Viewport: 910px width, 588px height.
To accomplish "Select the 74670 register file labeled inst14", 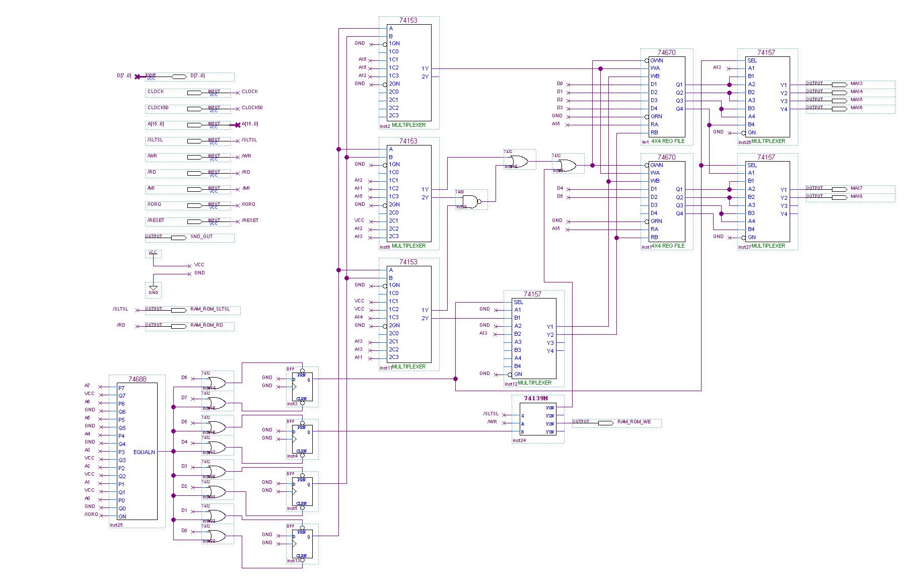I will click(x=667, y=201).
